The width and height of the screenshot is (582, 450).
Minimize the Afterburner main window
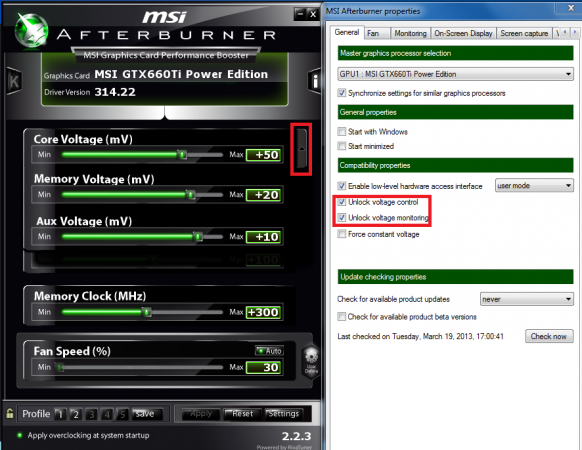[300, 14]
